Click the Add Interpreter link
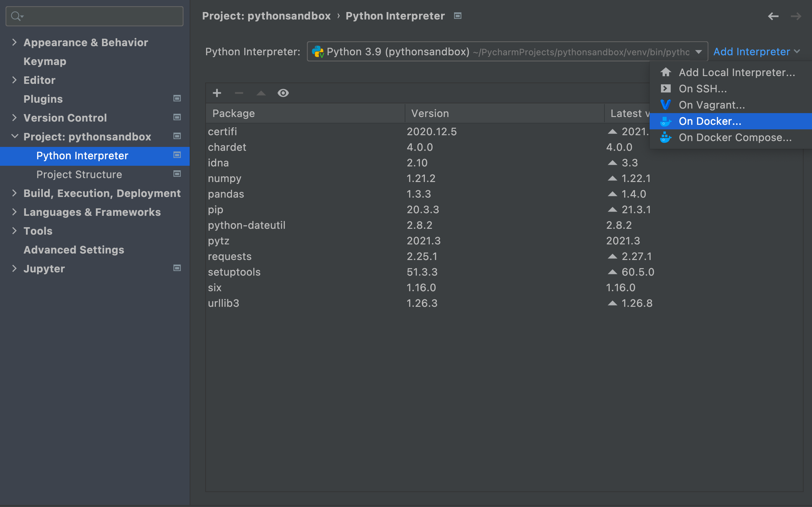 (x=757, y=52)
